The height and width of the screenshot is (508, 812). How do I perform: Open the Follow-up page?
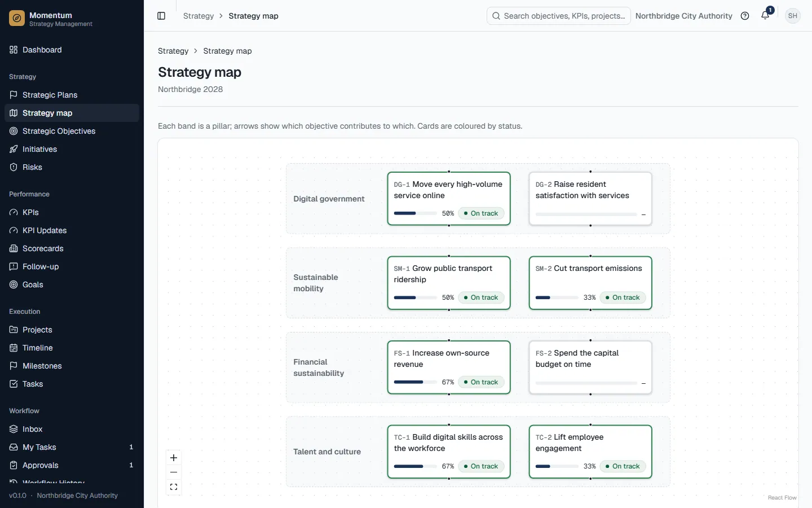[x=72, y=266]
